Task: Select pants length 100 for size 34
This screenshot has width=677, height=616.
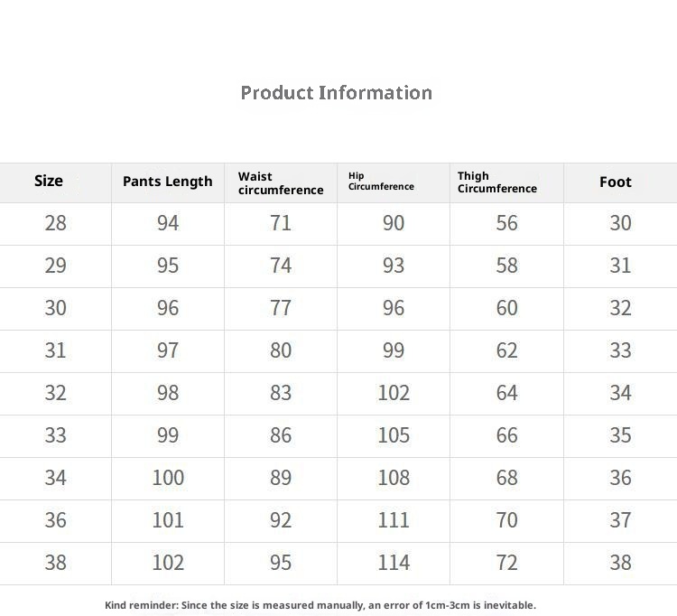Action: point(168,478)
